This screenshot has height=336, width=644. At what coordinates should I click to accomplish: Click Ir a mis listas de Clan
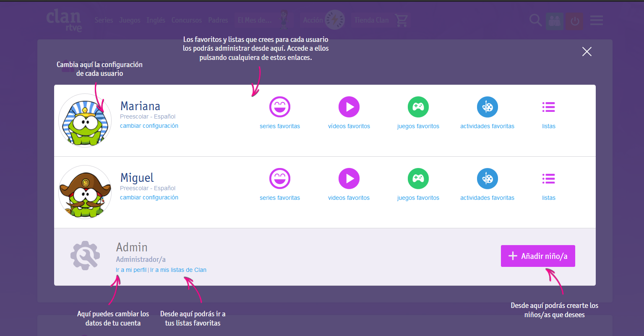tap(178, 270)
